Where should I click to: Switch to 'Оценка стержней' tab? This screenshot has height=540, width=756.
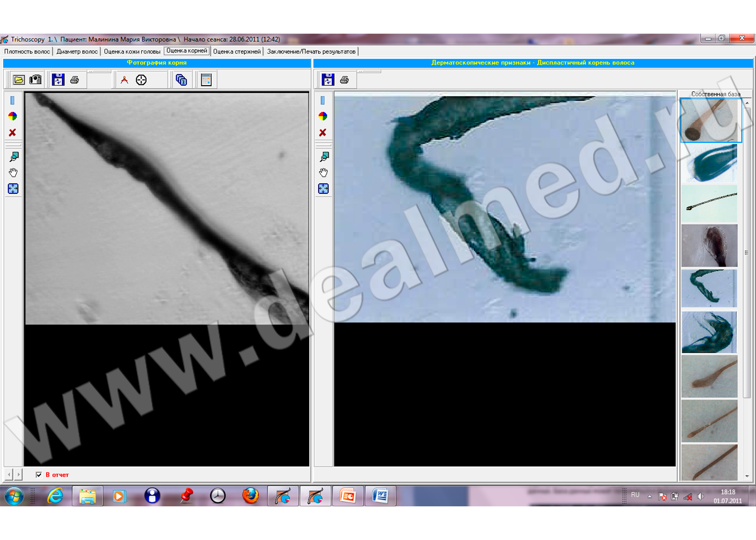coord(237,51)
